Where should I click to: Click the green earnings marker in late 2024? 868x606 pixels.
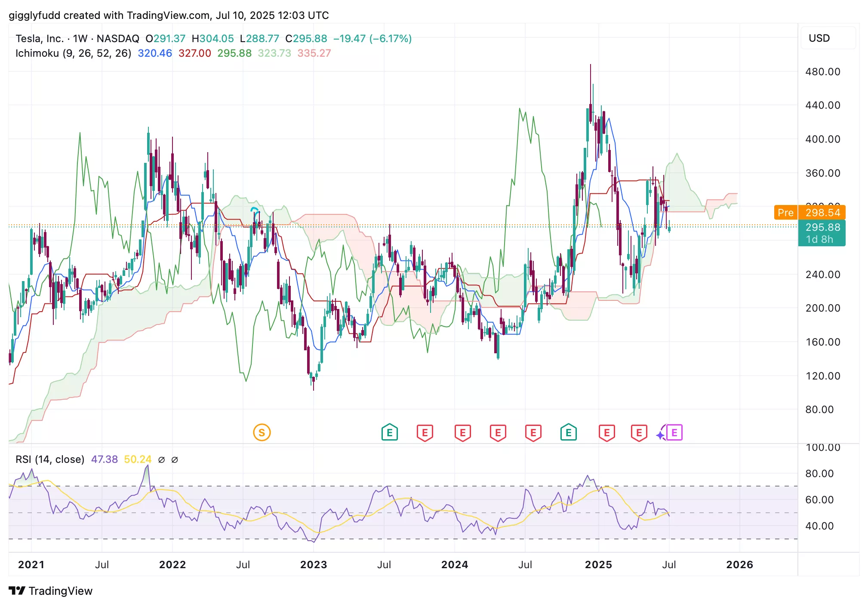[568, 432]
